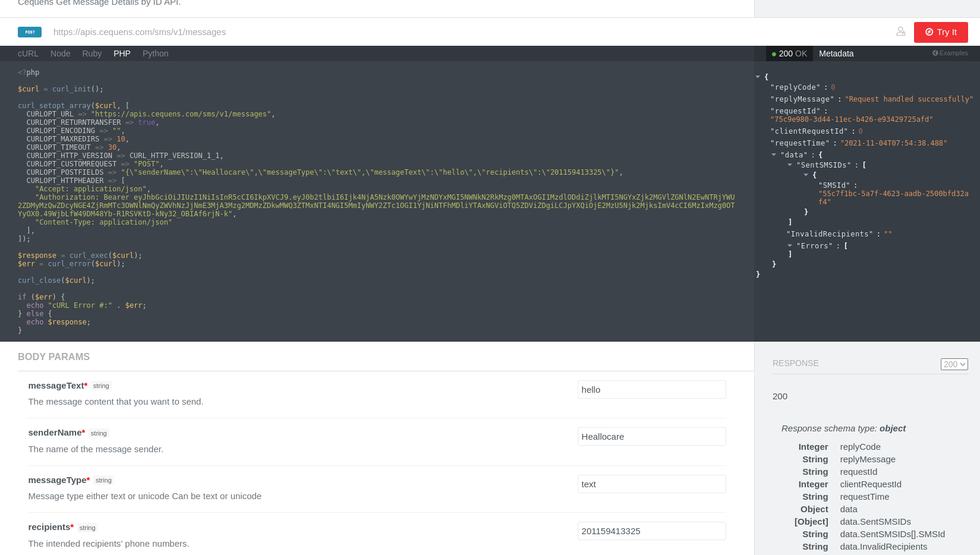
Task: Collapse the object inside the SentSMSIDs array
Action: [806, 175]
